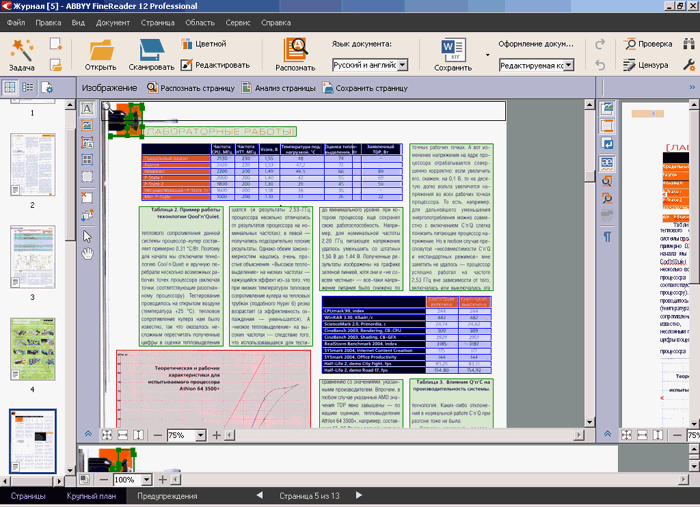This screenshot has height=507, width=700.
Task: Open the Оформление документа dropdown
Action: click(x=568, y=65)
